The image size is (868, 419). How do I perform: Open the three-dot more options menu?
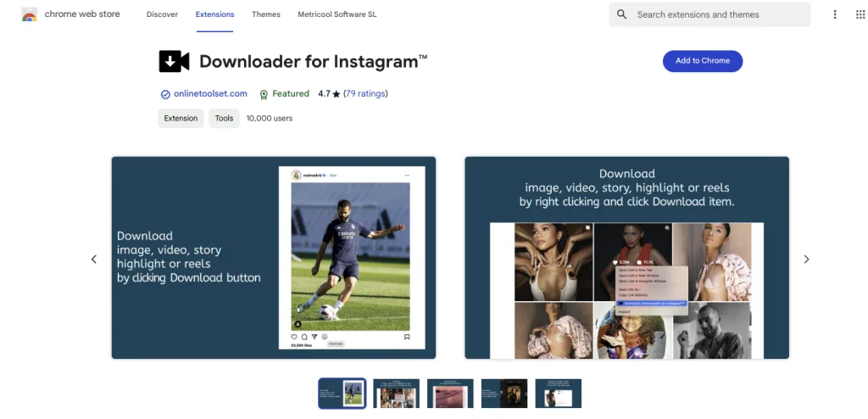coord(835,14)
